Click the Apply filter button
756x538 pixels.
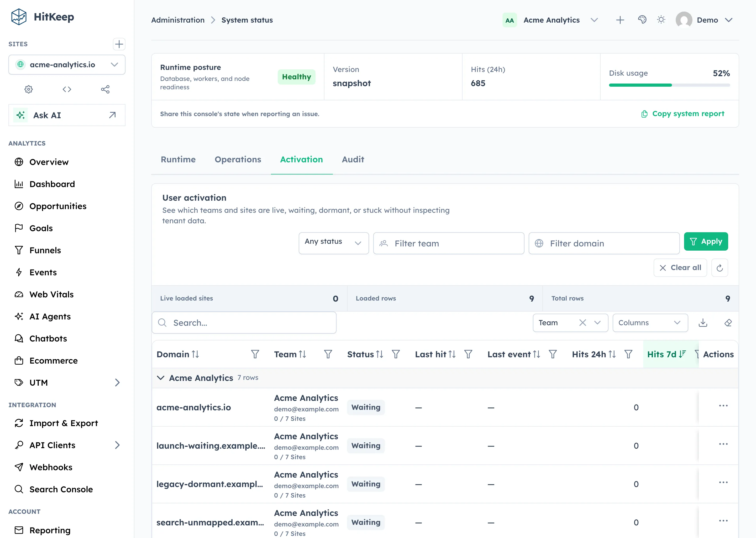pos(706,241)
